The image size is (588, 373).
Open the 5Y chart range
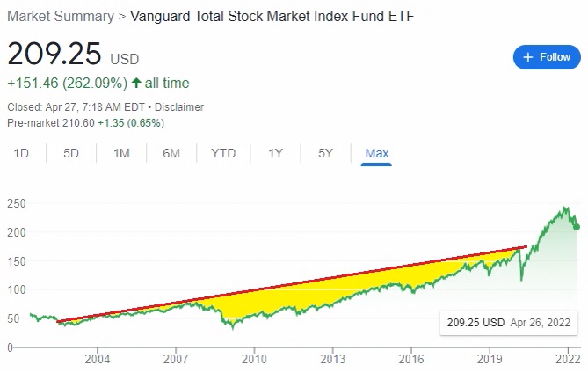tap(325, 153)
